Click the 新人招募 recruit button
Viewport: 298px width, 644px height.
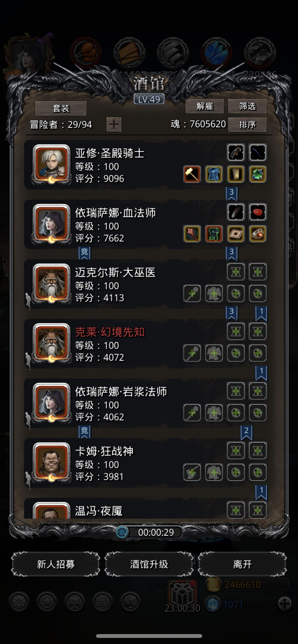pyautogui.click(x=56, y=564)
